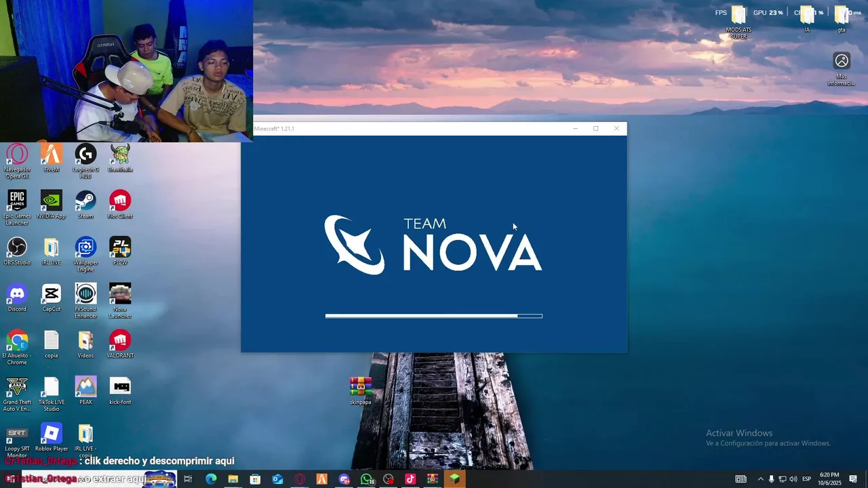Switch to WinRAR in the taskbar
This screenshot has height=488, width=868.
pos(433,479)
